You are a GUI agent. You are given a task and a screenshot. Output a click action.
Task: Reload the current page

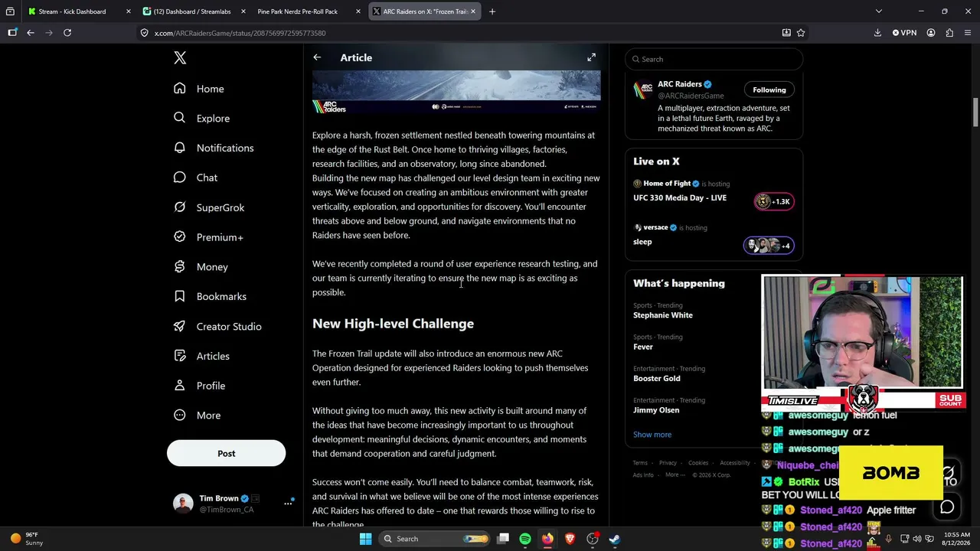[67, 33]
